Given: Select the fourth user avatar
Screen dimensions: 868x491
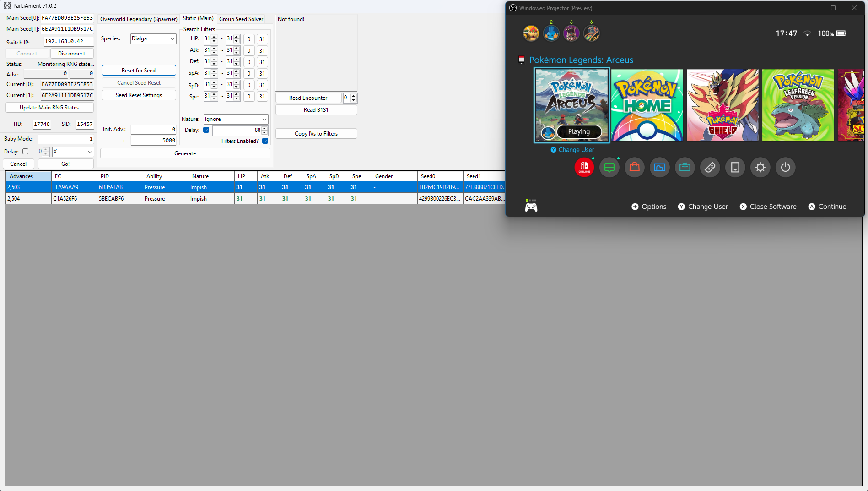Looking at the screenshot, I should (591, 33).
